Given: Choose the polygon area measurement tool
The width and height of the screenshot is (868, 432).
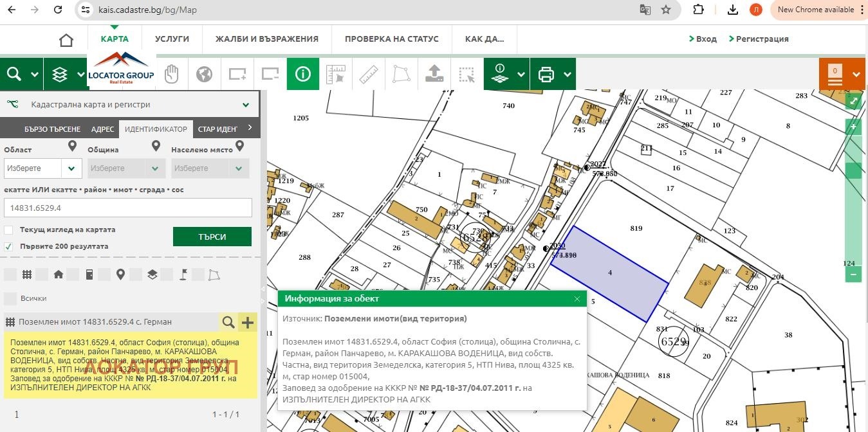Looking at the screenshot, I should pyautogui.click(x=401, y=75).
